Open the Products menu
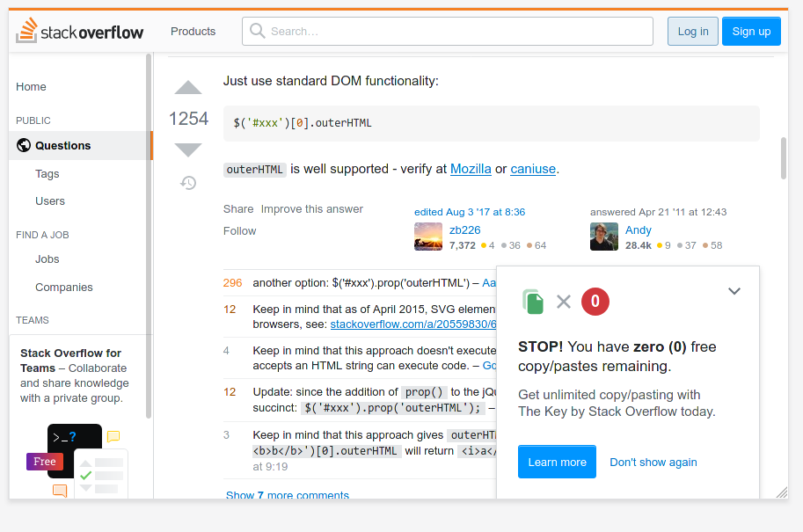The image size is (803, 532). point(193,32)
